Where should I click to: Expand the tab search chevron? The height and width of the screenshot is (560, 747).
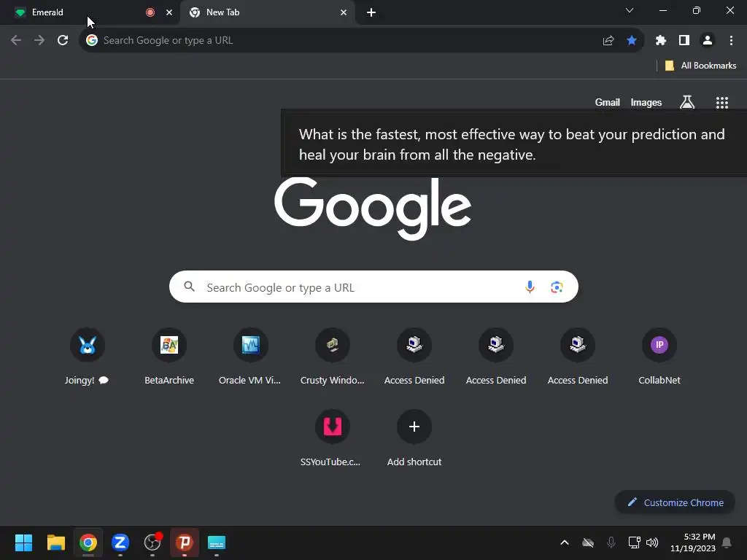[x=630, y=10]
